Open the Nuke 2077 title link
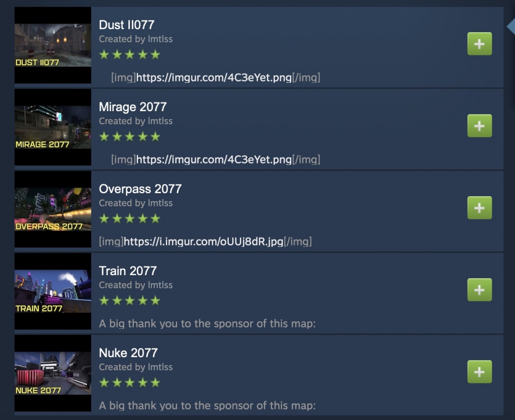Image resolution: width=515 pixels, height=420 pixels. 128,353
